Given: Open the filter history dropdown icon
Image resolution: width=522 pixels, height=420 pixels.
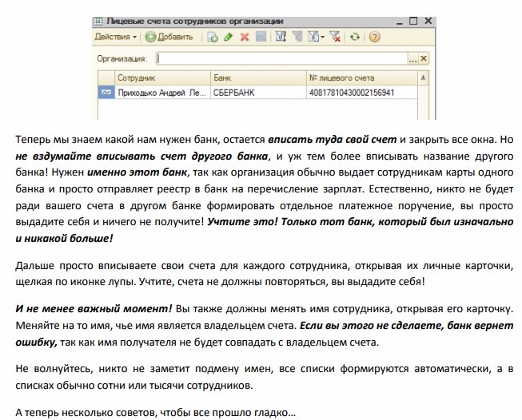Looking at the screenshot, I should coord(316,37).
